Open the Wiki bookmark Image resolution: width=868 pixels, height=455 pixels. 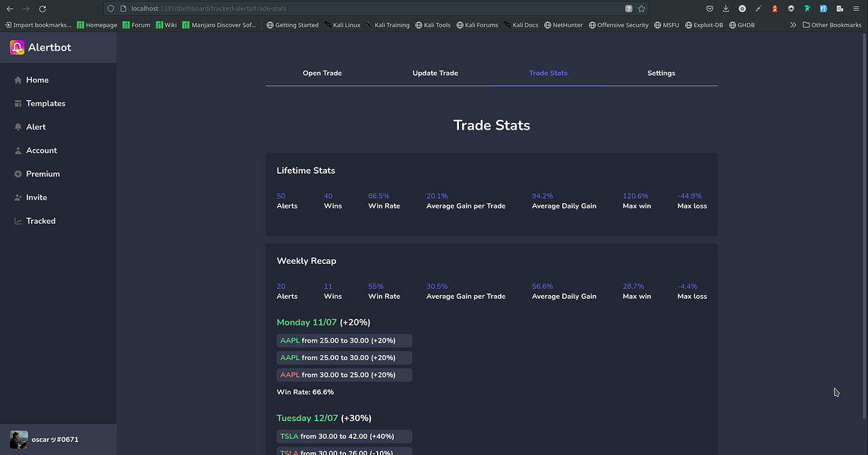point(166,25)
